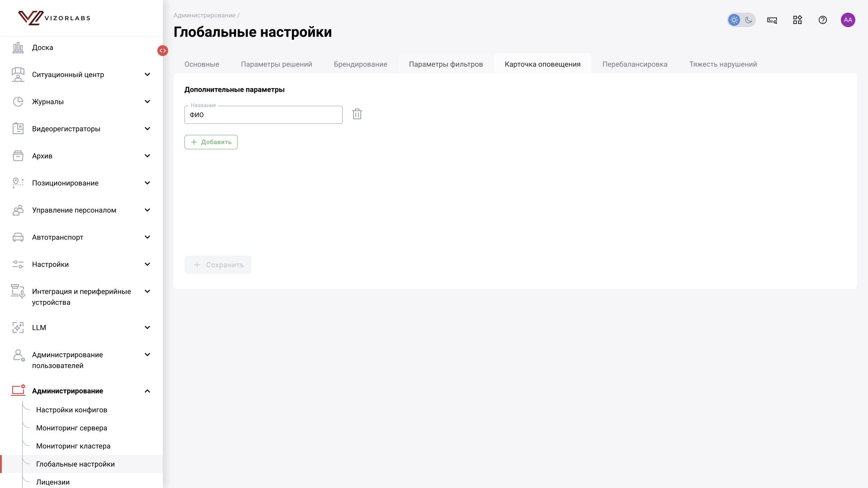This screenshot has height=488, width=868.
Task: Delete the ФИО parameter with trash icon
Action: [x=357, y=114]
